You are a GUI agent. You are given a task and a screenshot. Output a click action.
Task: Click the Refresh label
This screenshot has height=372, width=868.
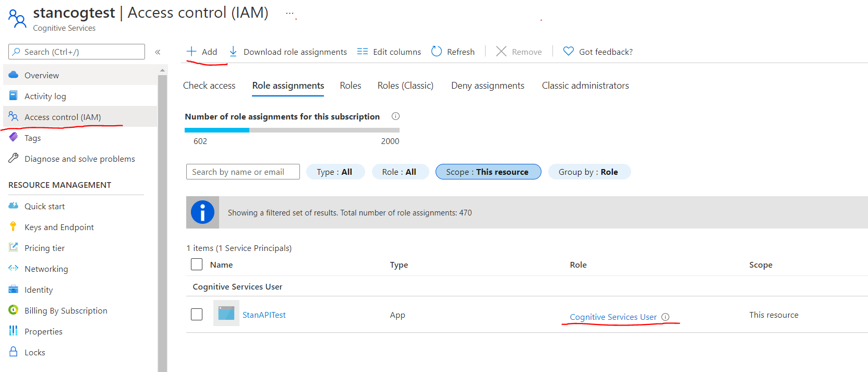(461, 52)
